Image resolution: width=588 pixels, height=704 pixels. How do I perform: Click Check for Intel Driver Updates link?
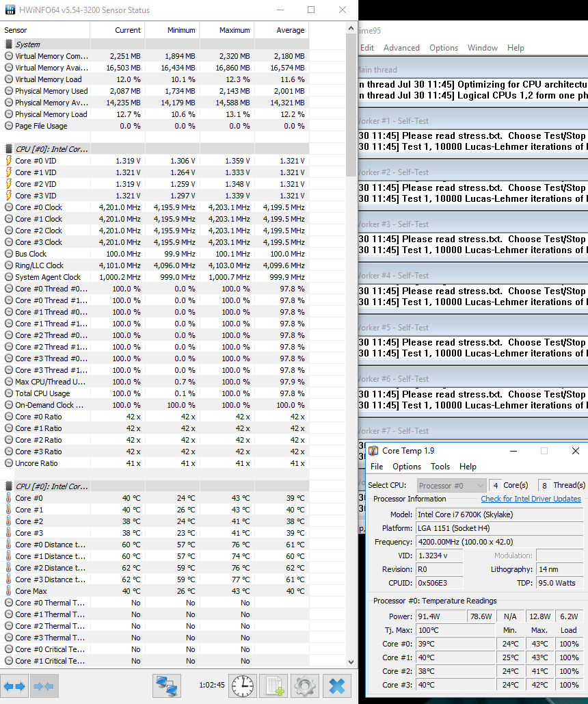tap(531, 499)
